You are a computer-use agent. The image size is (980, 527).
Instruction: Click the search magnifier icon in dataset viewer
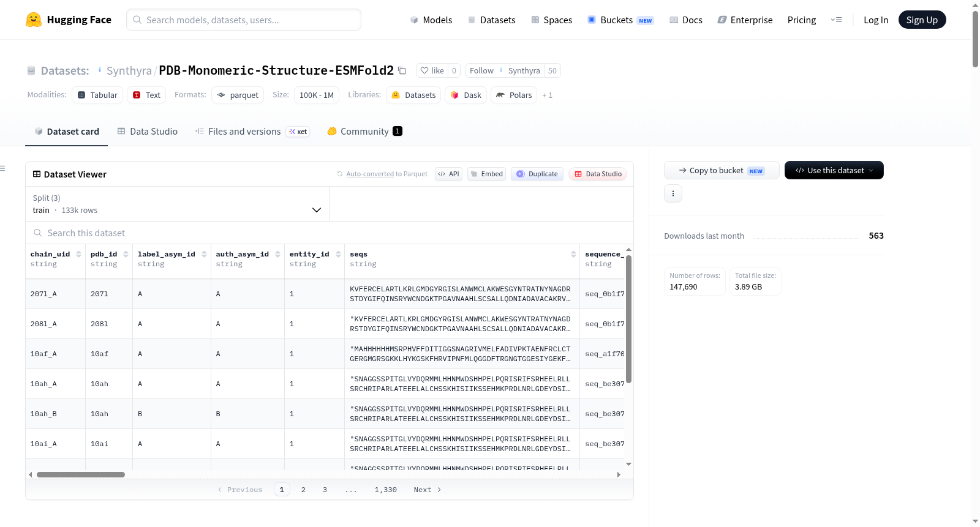pos(38,233)
